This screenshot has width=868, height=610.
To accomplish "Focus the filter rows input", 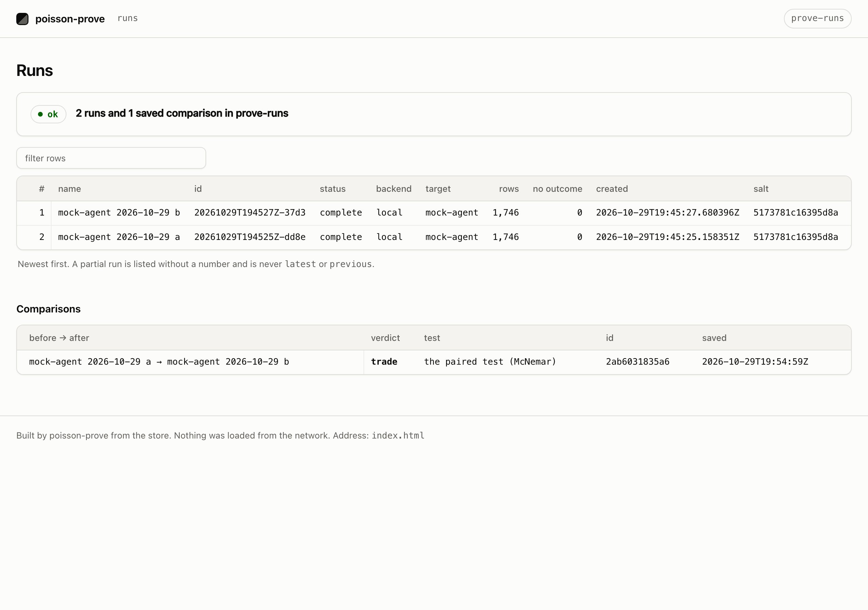I will click(111, 158).
